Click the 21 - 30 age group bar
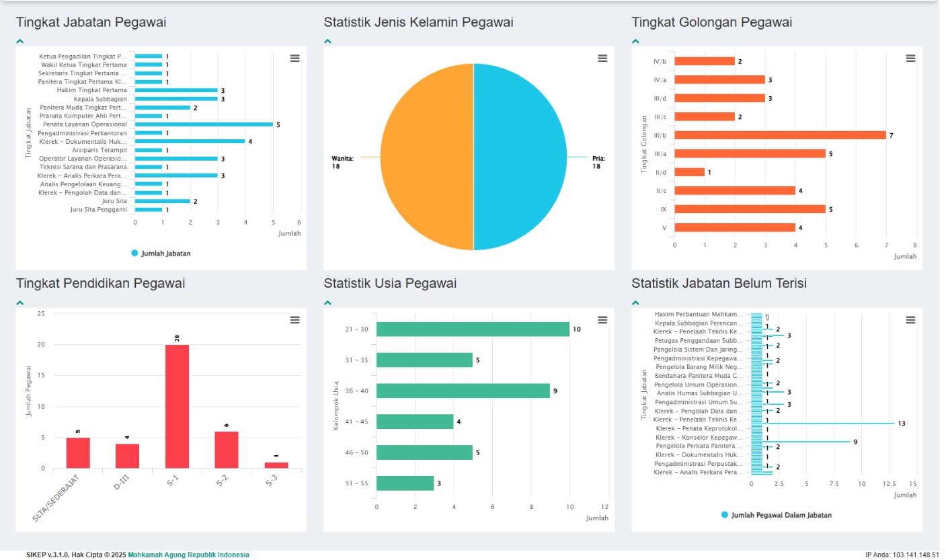The width and height of the screenshot is (946, 560). tap(473, 329)
